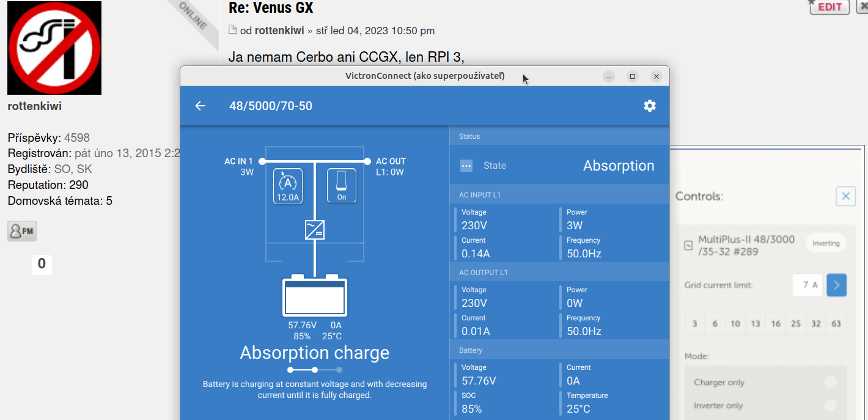
Task: Open rottenkiwi profile link beside 'od'
Action: (279, 31)
